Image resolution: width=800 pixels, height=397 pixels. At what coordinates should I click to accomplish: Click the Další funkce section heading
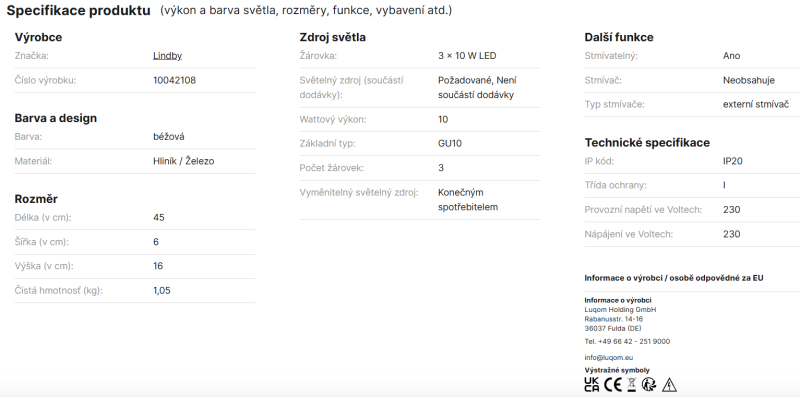[619, 37]
